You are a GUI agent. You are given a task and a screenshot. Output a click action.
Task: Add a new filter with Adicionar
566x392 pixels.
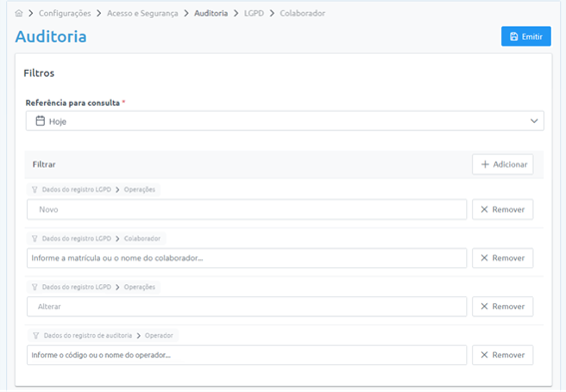502,165
